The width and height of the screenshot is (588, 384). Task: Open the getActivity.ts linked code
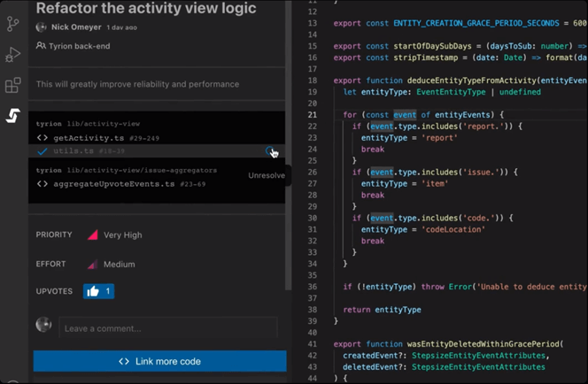[x=89, y=138]
